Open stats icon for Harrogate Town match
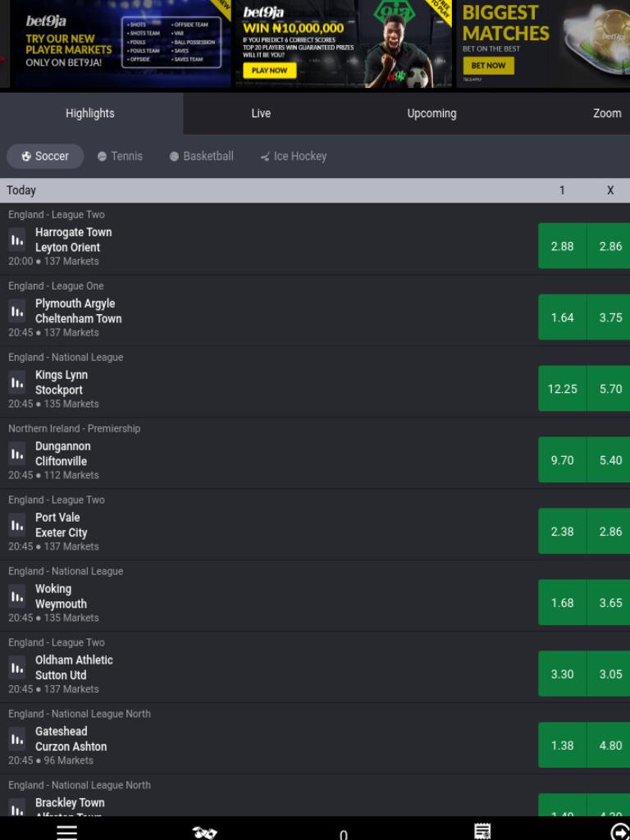Viewport: 630px width, 840px height. tap(16, 240)
